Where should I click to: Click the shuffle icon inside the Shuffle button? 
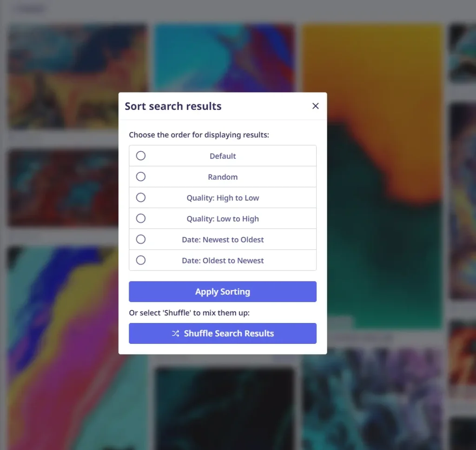coord(176,333)
